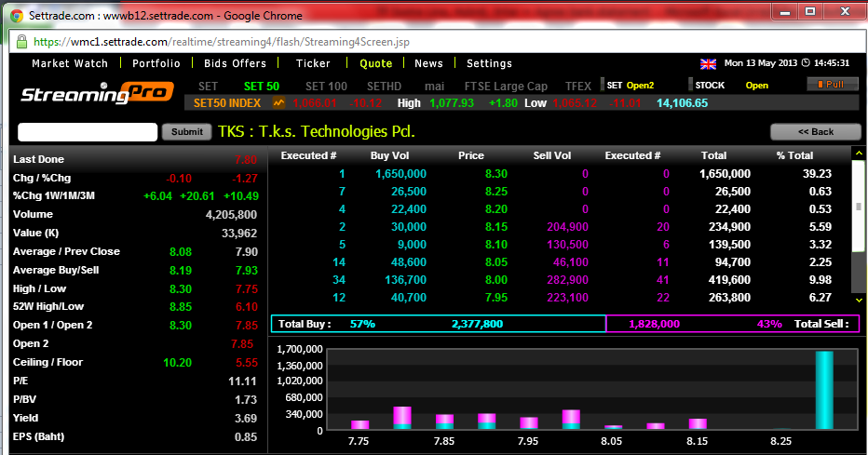This screenshot has width=868, height=455.
Task: Click the 52W High/Low label
Action: tap(48, 306)
